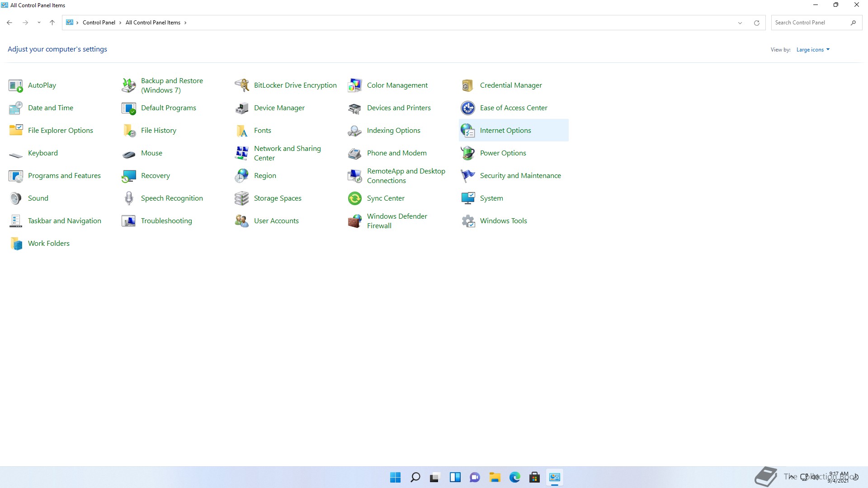Image resolution: width=868 pixels, height=488 pixels.
Task: Open the Recovery icon
Action: coord(129,176)
